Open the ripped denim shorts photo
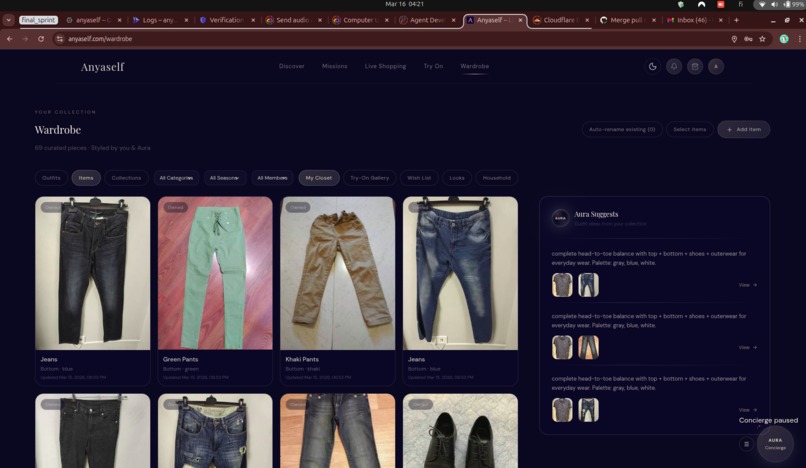Image resolution: width=806 pixels, height=468 pixels. [215, 431]
